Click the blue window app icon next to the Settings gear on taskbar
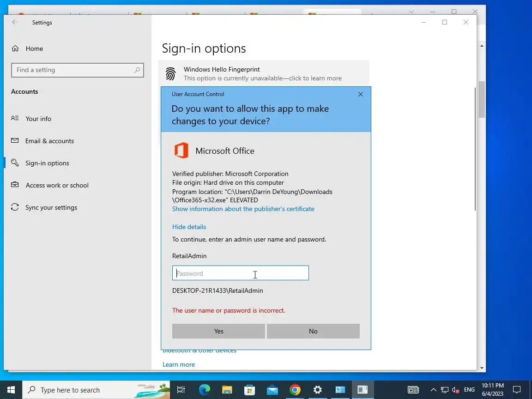 (x=340, y=390)
